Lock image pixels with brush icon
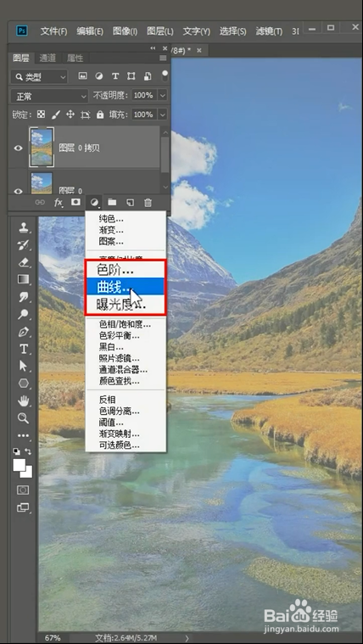Image resolution: width=363 pixels, height=644 pixels. pyautogui.click(x=56, y=115)
